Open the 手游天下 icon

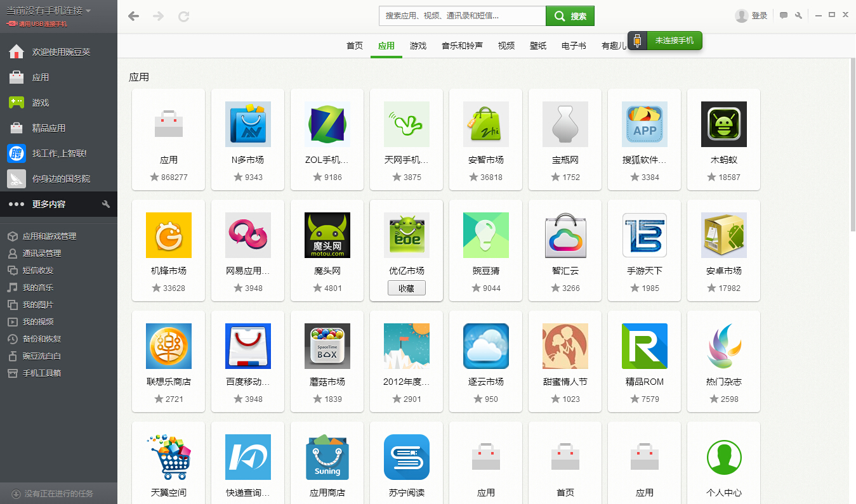(x=644, y=235)
